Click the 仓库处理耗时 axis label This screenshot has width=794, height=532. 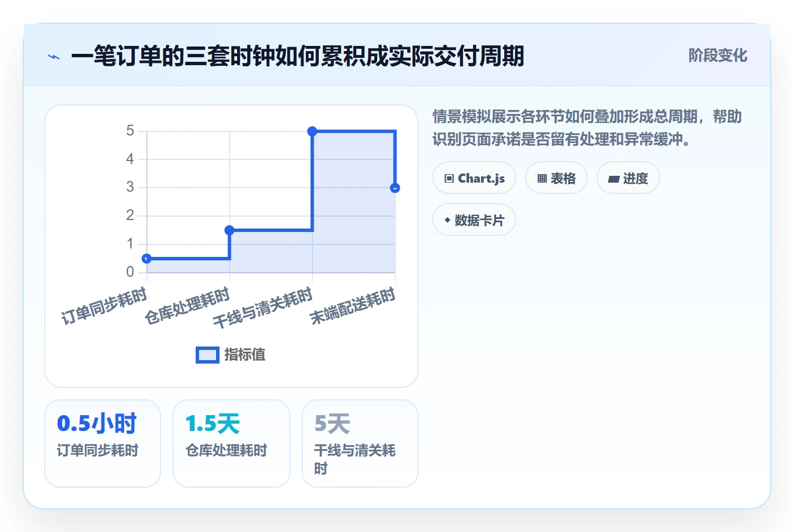click(x=187, y=306)
